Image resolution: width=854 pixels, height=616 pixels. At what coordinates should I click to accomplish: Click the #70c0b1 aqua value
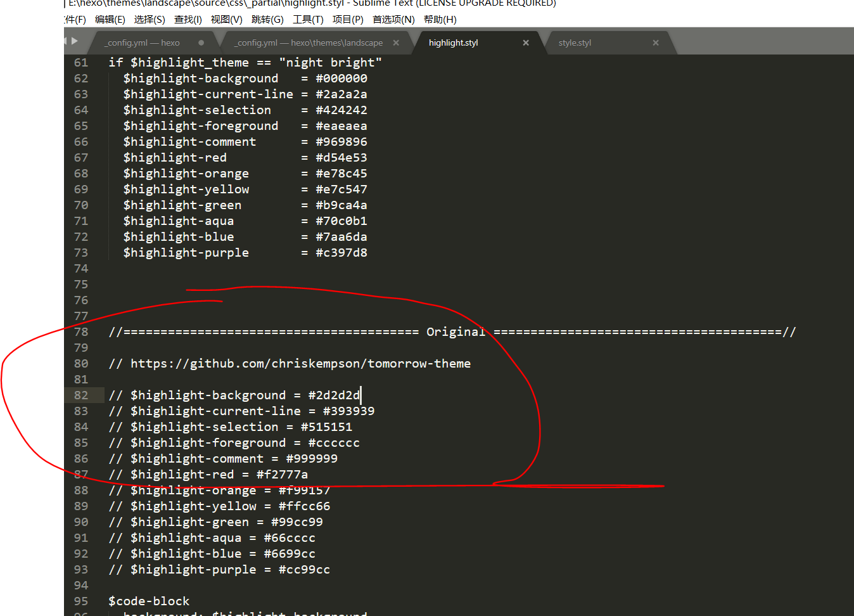(x=341, y=221)
